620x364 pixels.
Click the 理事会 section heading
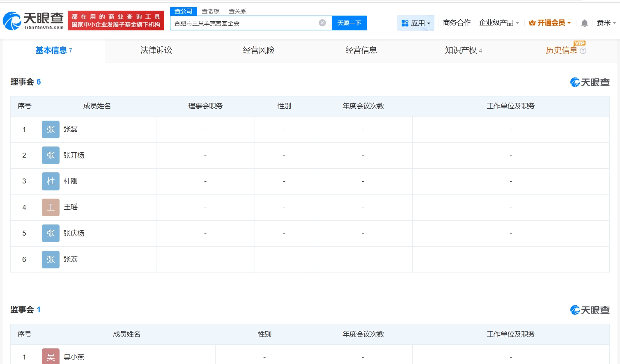pyautogui.click(x=22, y=82)
